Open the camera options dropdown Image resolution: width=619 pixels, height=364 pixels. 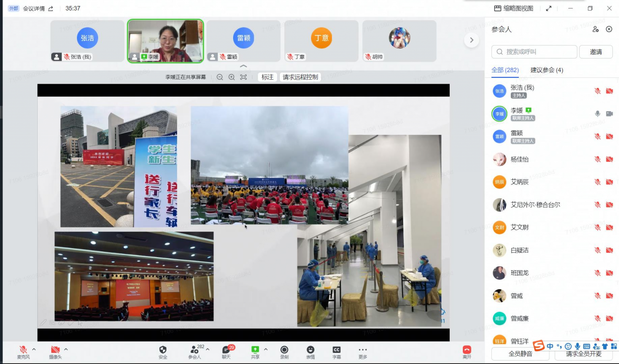point(66,349)
